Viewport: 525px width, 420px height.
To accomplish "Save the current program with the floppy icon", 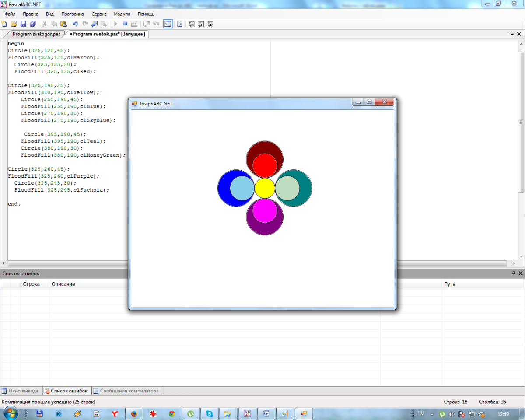I will (x=23, y=24).
